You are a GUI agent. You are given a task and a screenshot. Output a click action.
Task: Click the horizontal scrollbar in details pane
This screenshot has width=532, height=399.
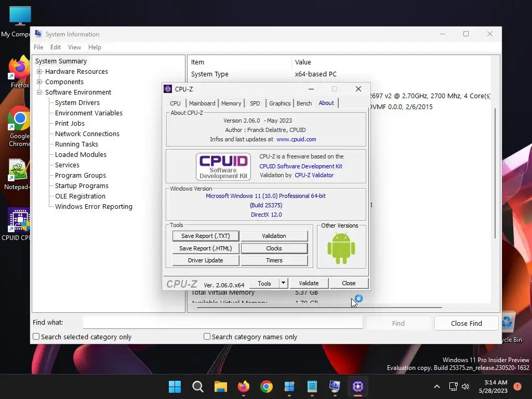point(319,308)
